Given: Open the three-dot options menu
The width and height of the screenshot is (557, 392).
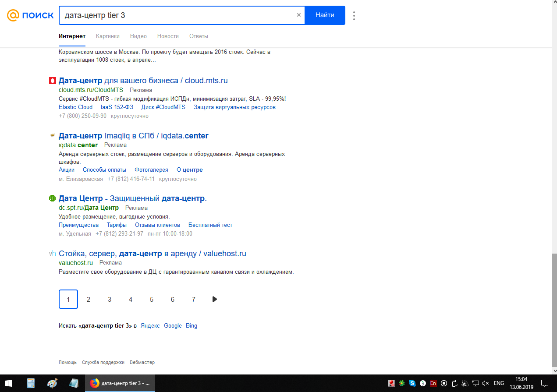Looking at the screenshot, I should pyautogui.click(x=354, y=15).
